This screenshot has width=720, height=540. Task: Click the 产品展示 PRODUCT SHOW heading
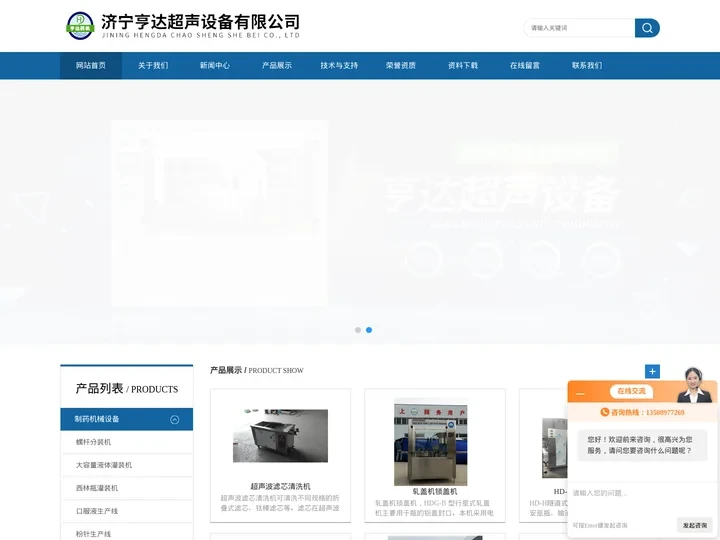[257, 370]
